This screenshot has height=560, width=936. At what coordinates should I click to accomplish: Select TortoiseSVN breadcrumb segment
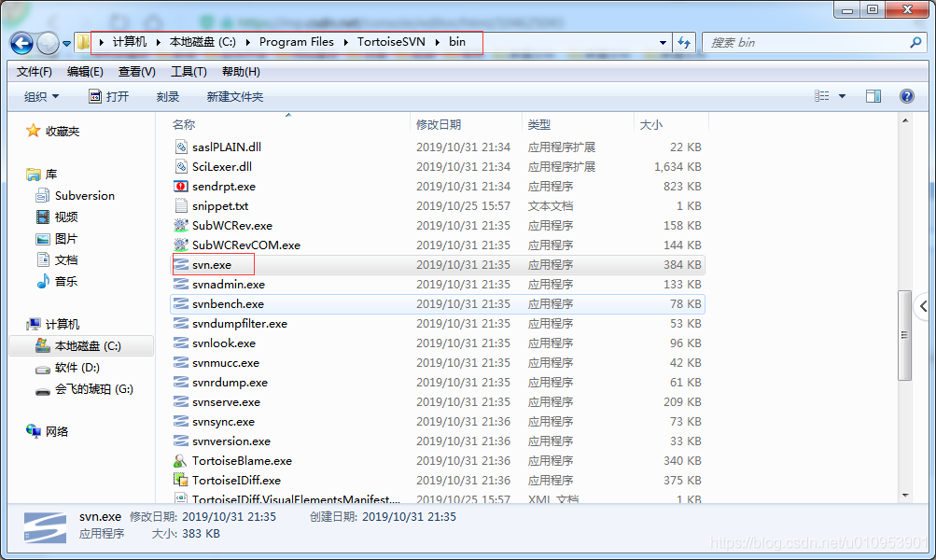coord(391,42)
